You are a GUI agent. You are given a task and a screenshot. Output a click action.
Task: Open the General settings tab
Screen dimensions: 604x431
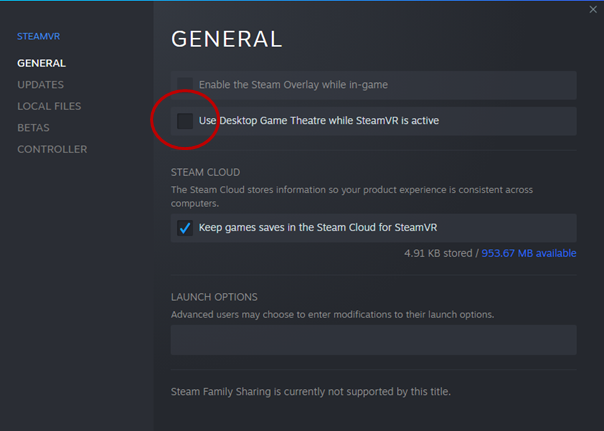coord(41,63)
